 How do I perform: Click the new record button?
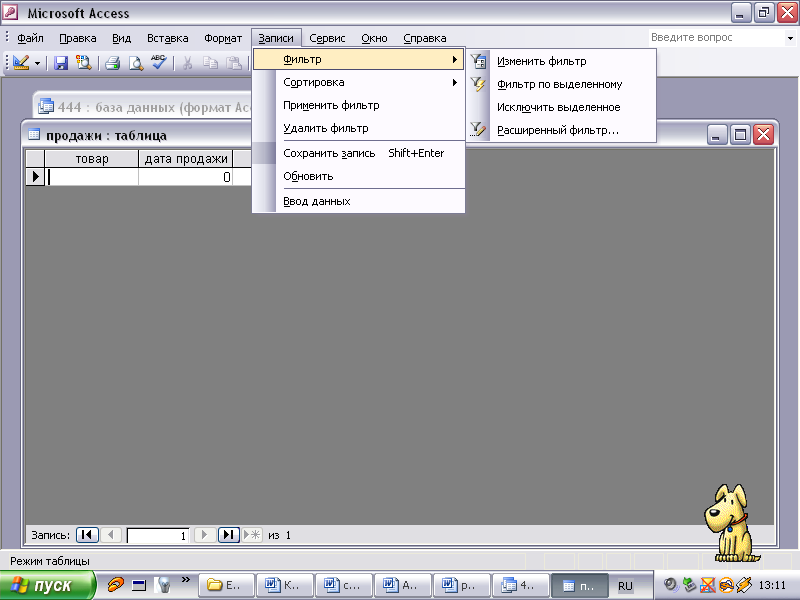coord(252,535)
